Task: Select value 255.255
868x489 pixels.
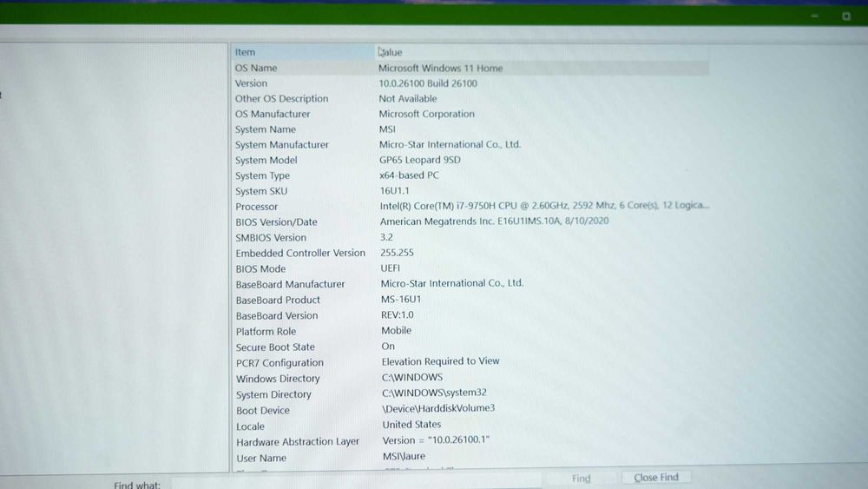Action: [x=397, y=253]
